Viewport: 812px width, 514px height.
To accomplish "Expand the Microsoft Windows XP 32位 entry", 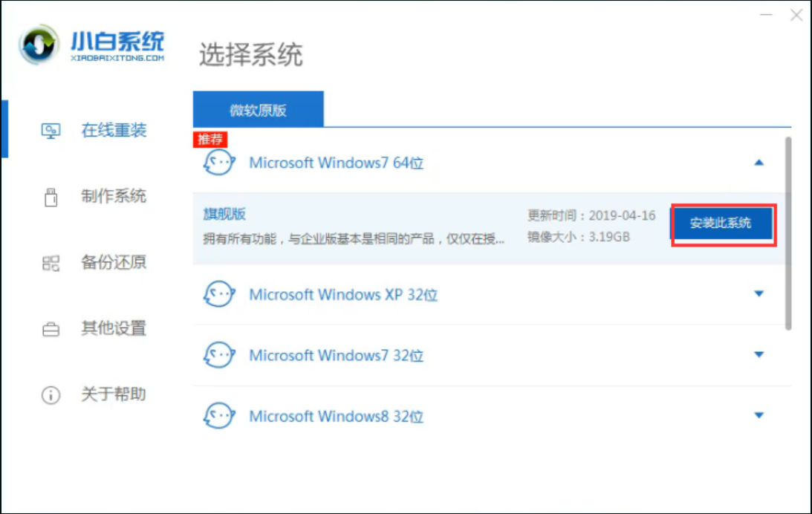I will click(759, 293).
